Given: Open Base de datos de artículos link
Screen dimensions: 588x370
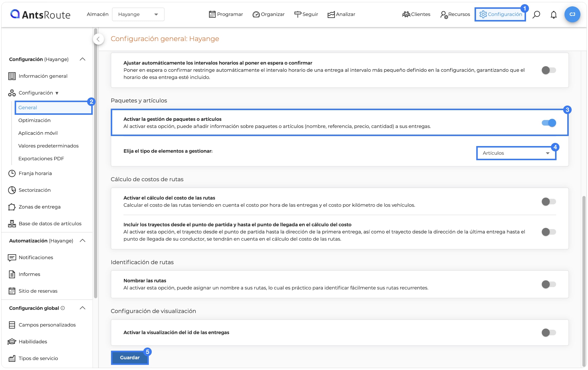Looking at the screenshot, I should [50, 223].
